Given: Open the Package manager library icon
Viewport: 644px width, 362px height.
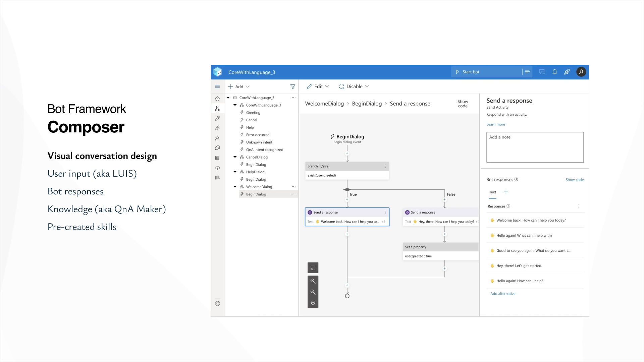Looking at the screenshot, I should 217,178.
